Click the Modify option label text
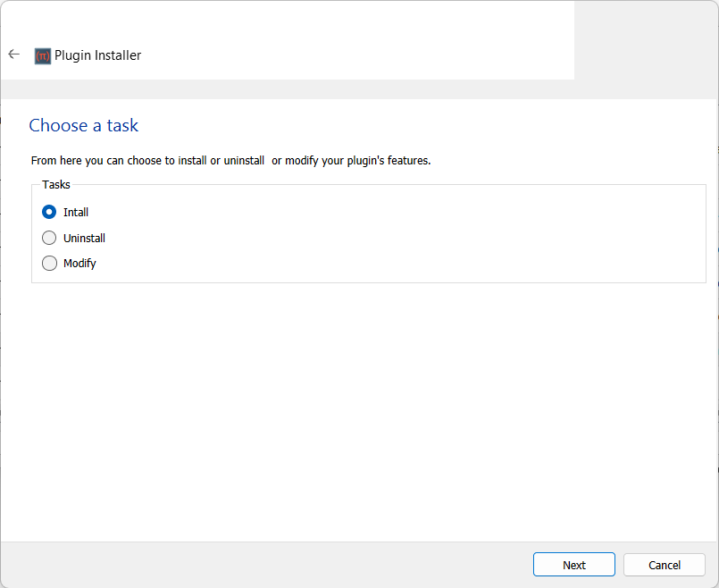 pos(79,264)
